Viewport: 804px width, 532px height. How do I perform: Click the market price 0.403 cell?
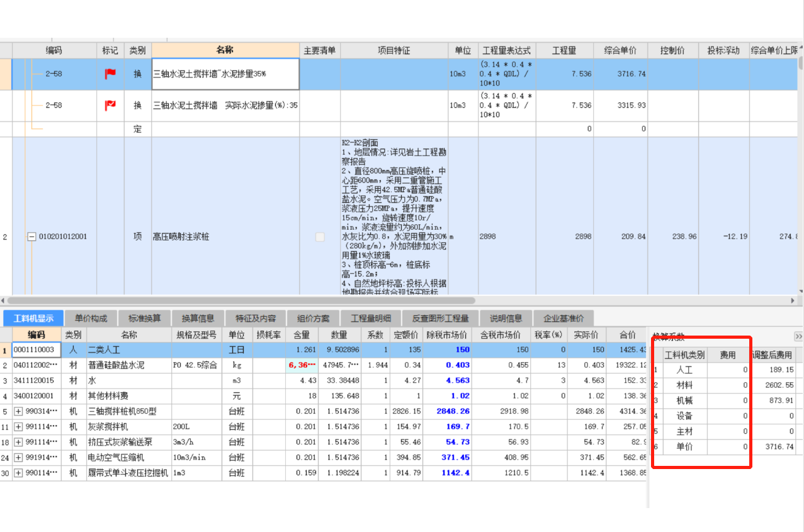click(447, 365)
